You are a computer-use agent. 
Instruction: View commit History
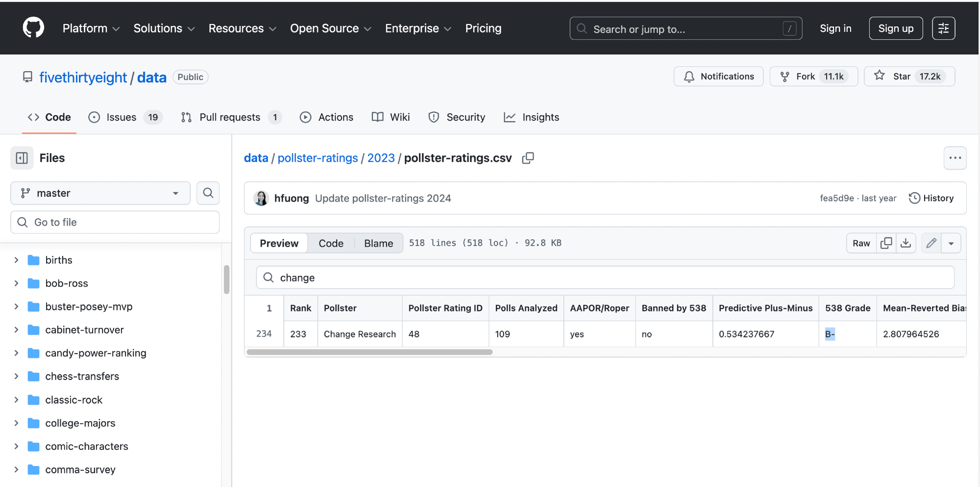931,198
